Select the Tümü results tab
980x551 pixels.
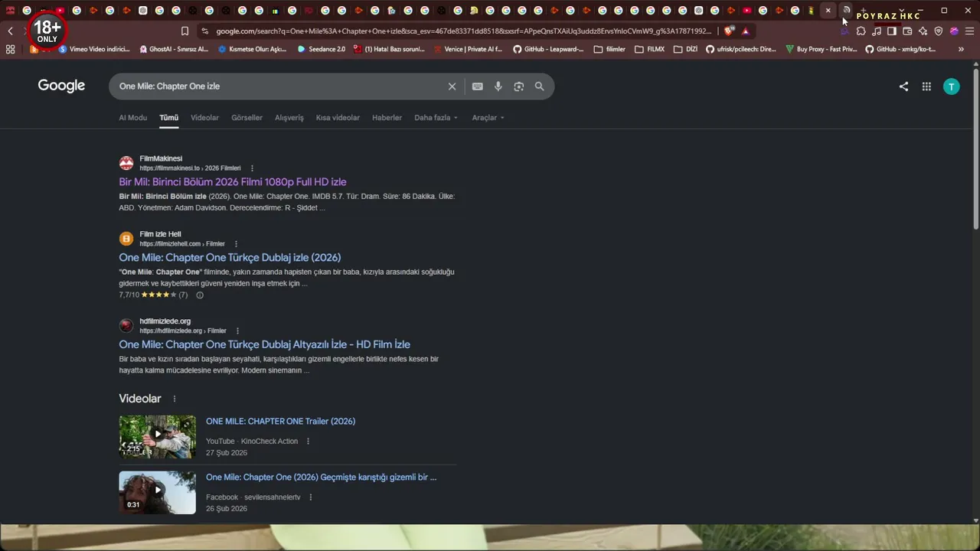[168, 118]
